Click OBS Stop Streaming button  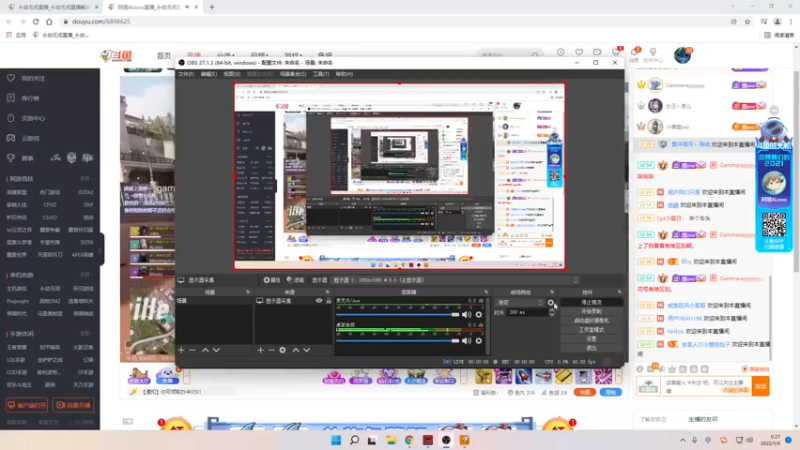pos(591,302)
